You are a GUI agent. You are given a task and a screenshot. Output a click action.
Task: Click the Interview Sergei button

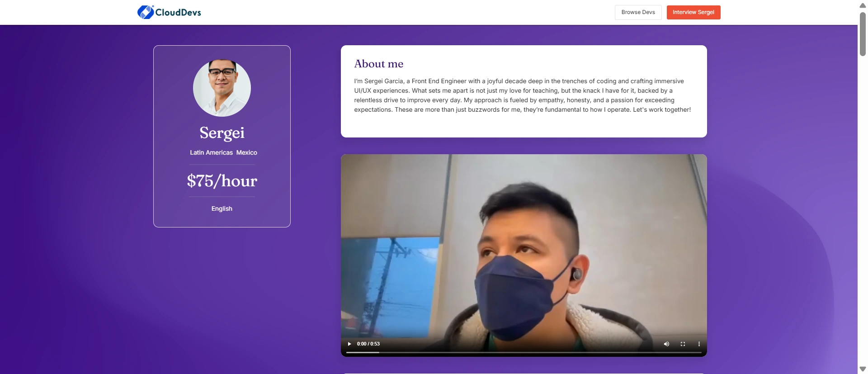click(693, 12)
